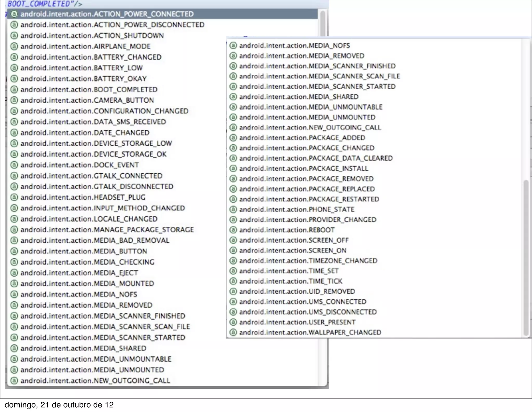This screenshot has width=532, height=412.
Task: Select android.intent.action.ACTION_POWER_CONNECTED suggestion
Action: pyautogui.click(x=107, y=14)
